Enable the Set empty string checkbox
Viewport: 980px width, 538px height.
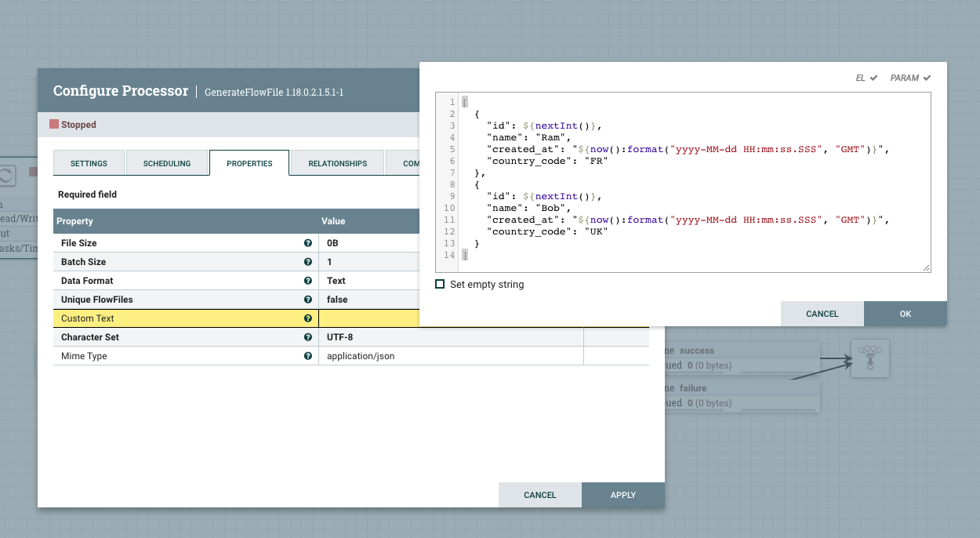point(440,284)
